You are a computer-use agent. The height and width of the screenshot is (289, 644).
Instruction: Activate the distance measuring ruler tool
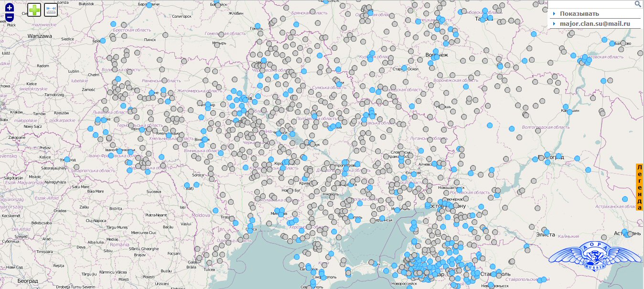click(51, 10)
